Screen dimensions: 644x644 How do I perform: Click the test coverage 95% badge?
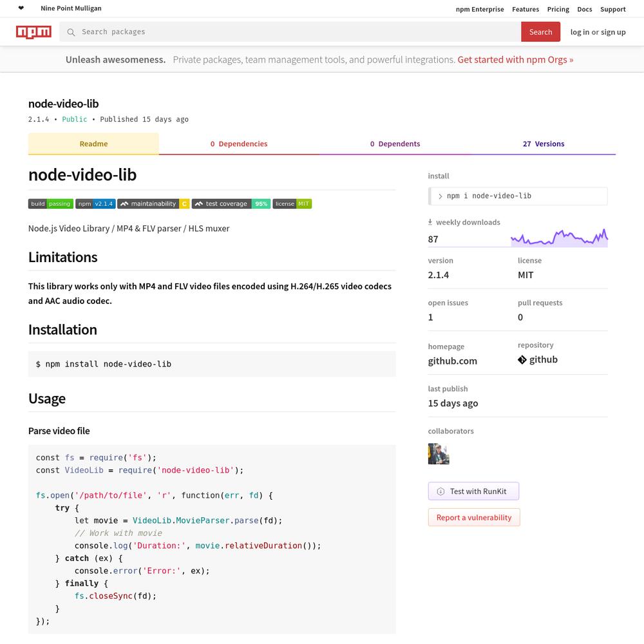pyautogui.click(x=231, y=204)
